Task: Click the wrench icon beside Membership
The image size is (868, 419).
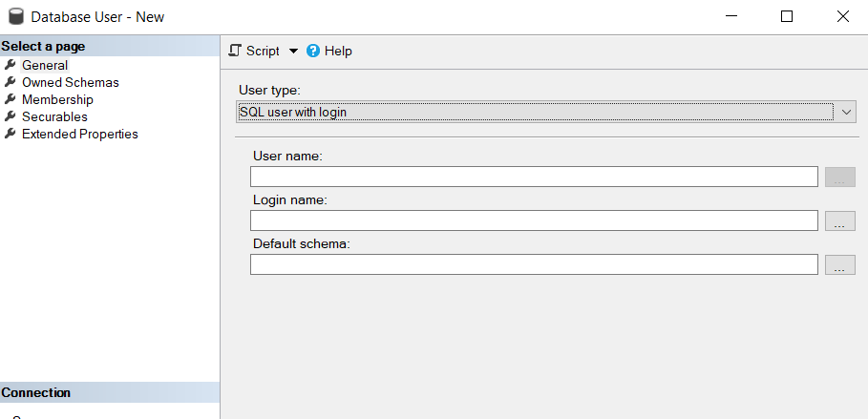Action: 10,99
